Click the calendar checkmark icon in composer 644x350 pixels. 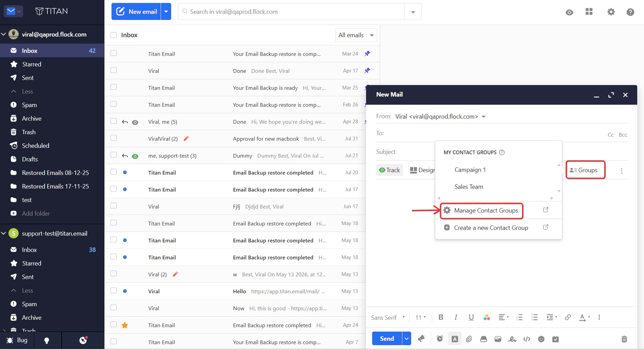[556, 339]
